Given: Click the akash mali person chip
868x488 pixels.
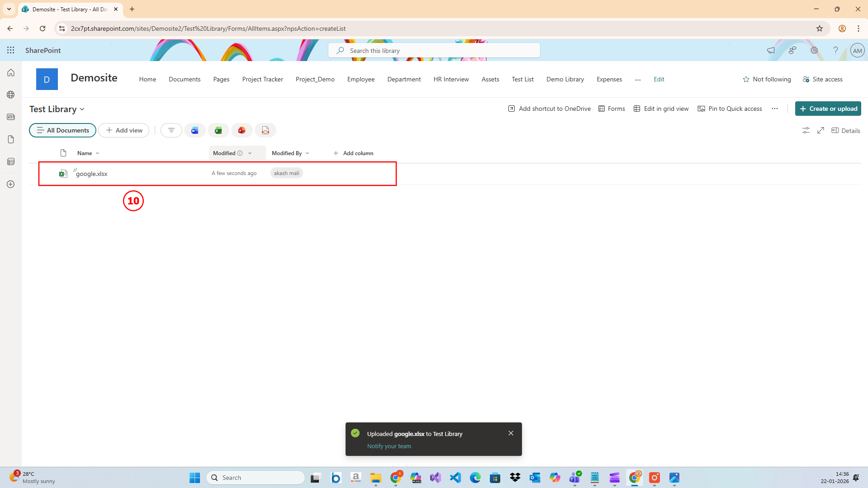Looking at the screenshot, I should [x=287, y=173].
